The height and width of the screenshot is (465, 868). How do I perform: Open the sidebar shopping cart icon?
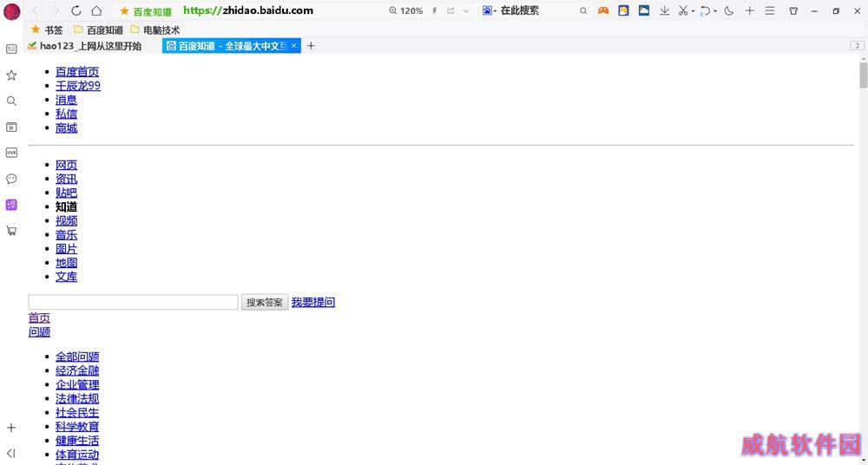[11, 231]
